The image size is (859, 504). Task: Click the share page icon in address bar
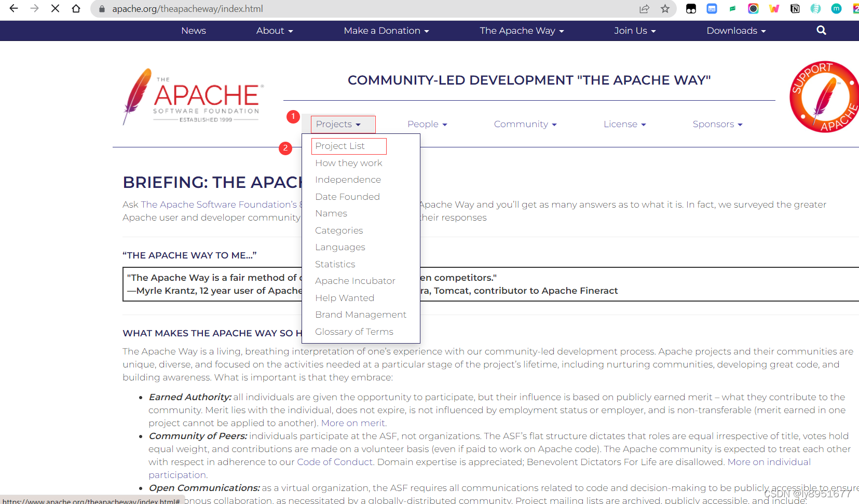point(644,8)
